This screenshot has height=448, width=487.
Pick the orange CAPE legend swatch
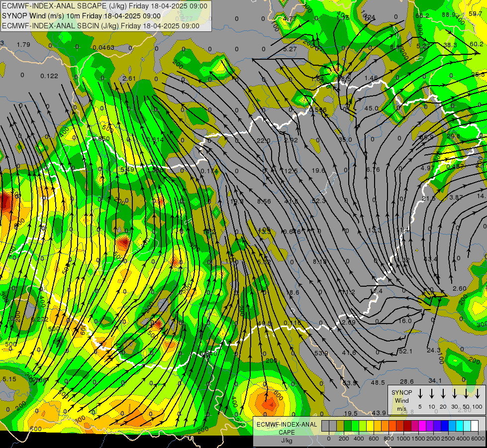pos(385,426)
